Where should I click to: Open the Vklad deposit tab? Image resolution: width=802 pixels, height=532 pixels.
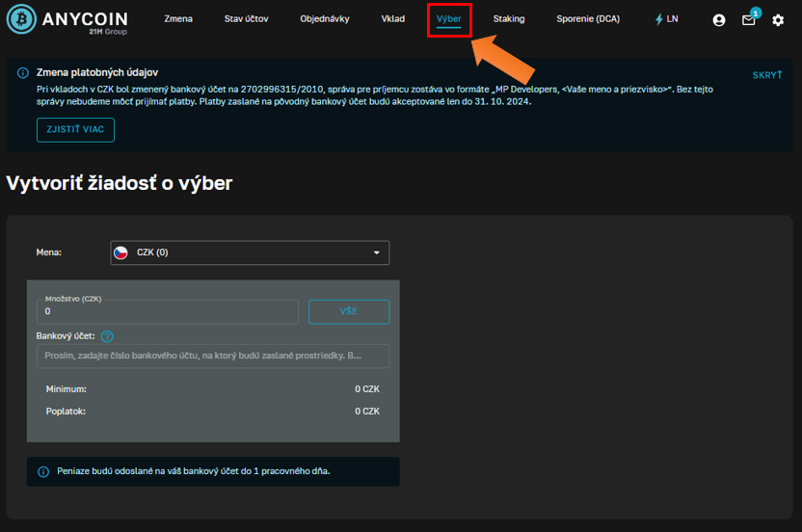393,19
